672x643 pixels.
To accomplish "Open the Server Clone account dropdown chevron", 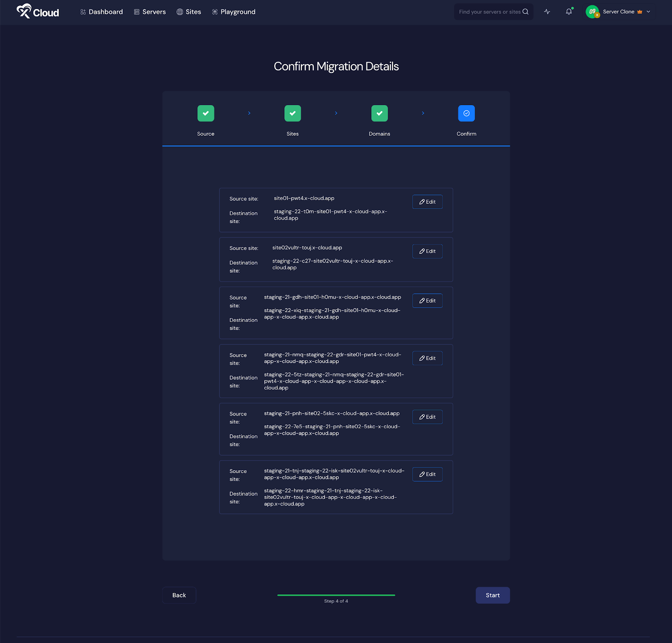I will [x=648, y=11].
